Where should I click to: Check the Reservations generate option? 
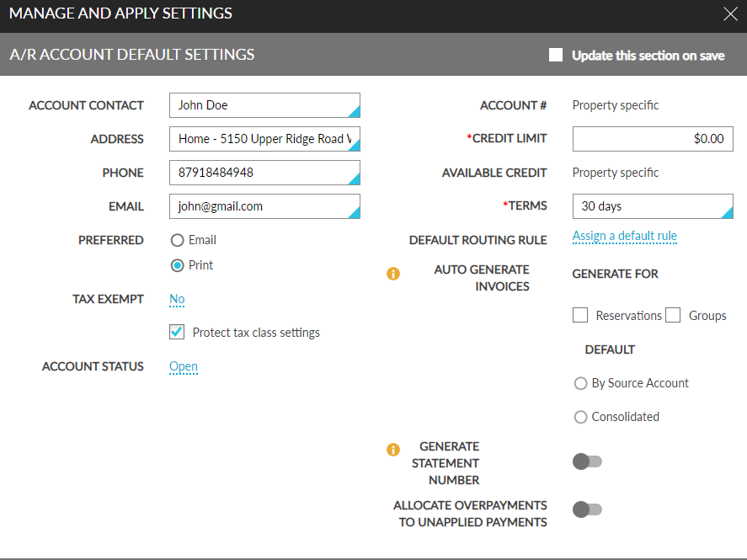point(579,314)
